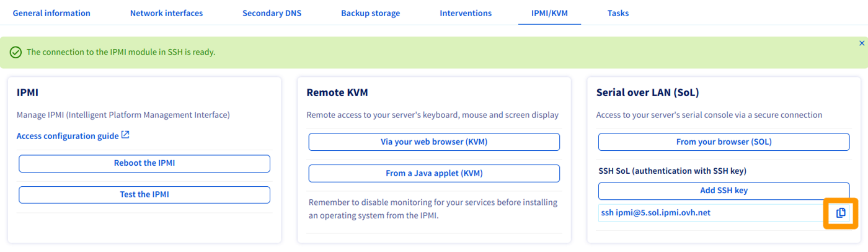Open SOL from your browser
The height and width of the screenshot is (252, 868).
724,142
